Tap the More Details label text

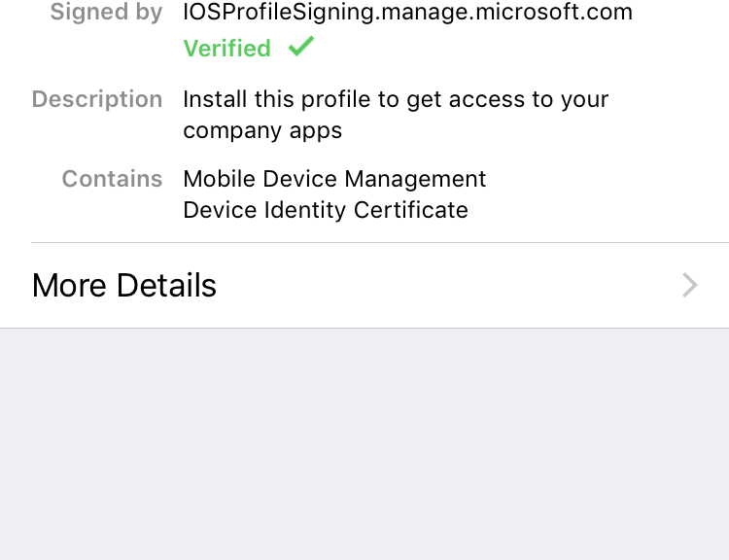(x=124, y=285)
